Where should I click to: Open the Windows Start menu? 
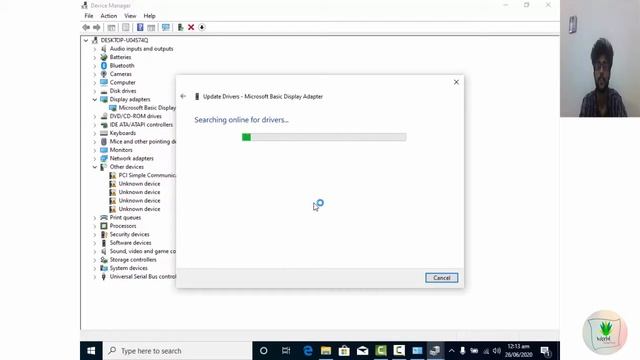91,351
